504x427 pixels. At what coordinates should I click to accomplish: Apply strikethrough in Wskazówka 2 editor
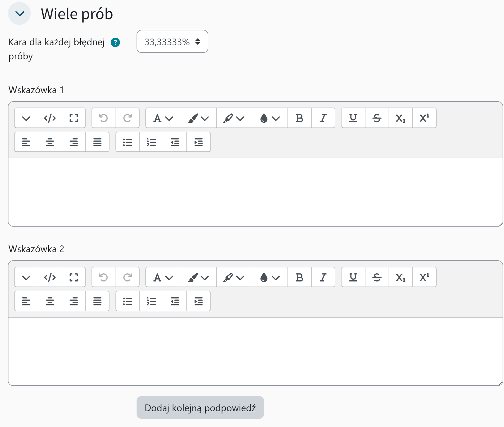point(377,277)
